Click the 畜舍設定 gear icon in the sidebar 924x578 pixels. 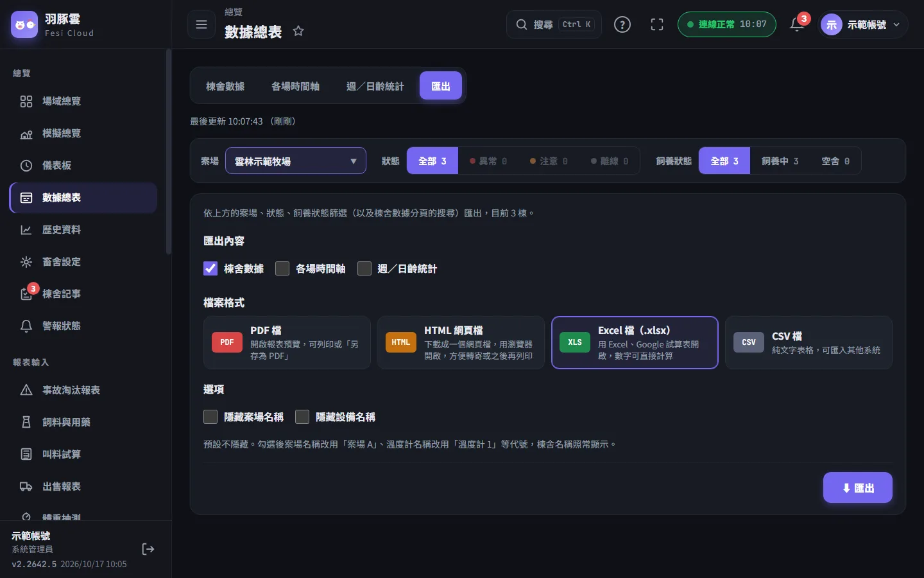pos(26,262)
